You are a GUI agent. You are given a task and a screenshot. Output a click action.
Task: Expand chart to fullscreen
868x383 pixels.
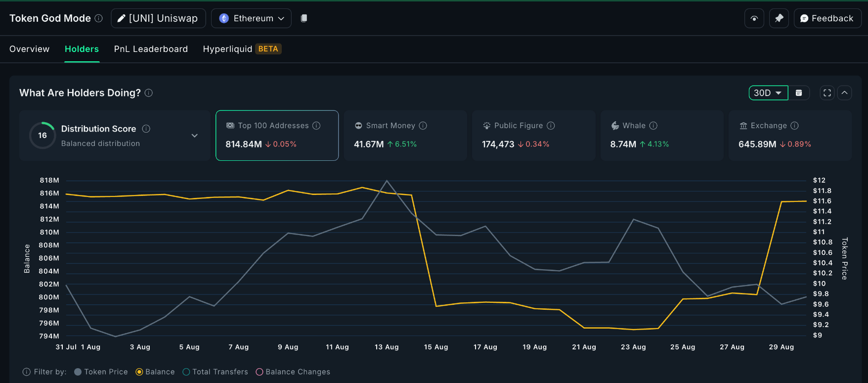[x=827, y=93]
